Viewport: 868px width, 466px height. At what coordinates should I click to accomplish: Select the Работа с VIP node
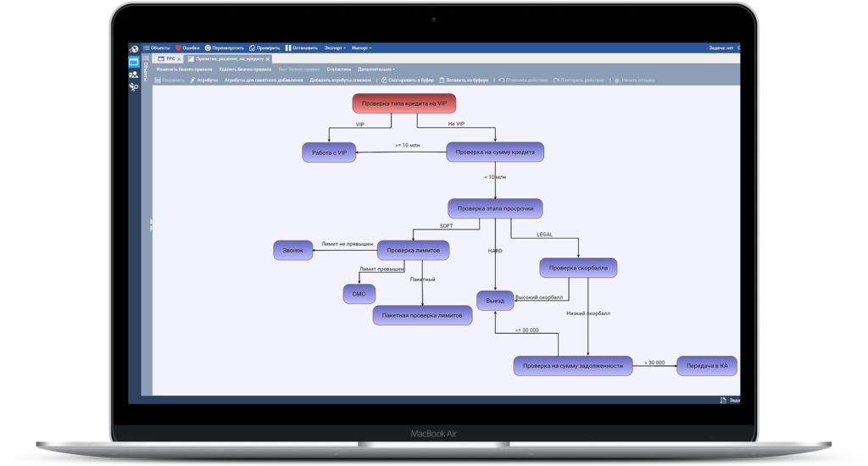pos(329,153)
